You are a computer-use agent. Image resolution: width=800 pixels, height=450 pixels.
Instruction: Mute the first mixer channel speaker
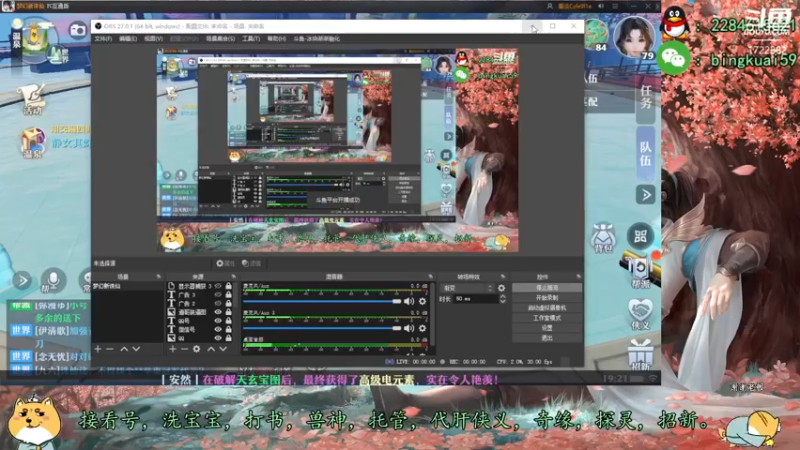pos(409,302)
